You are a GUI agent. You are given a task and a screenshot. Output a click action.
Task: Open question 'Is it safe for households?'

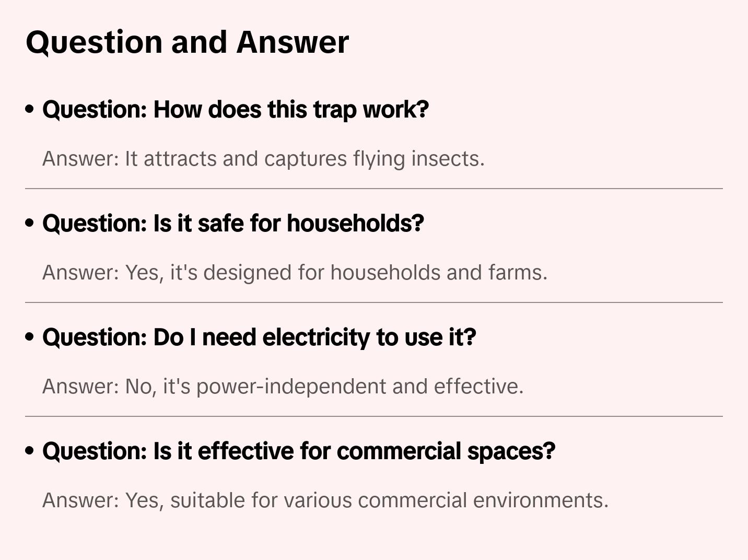233,224
